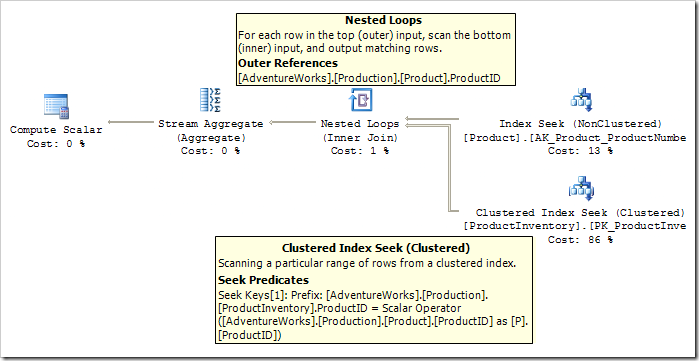Click the 'Nested Loops' node label
699x361 pixels.
360,123
